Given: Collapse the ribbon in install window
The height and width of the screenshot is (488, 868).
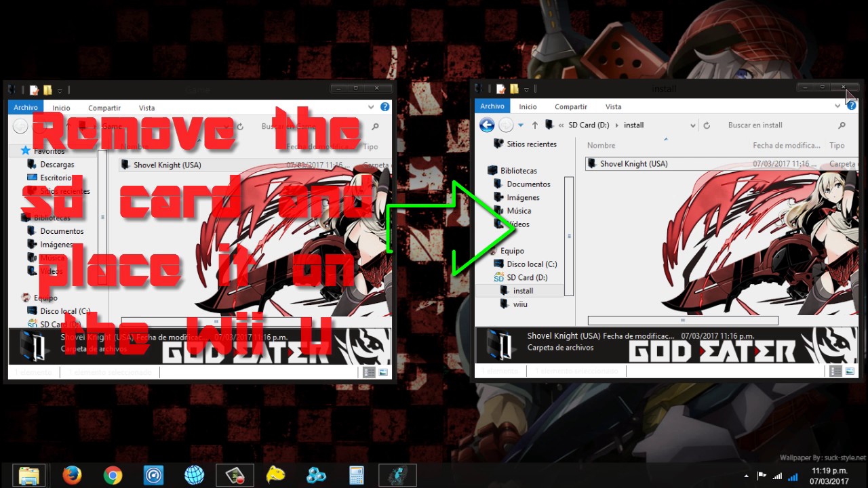Looking at the screenshot, I should coord(838,106).
